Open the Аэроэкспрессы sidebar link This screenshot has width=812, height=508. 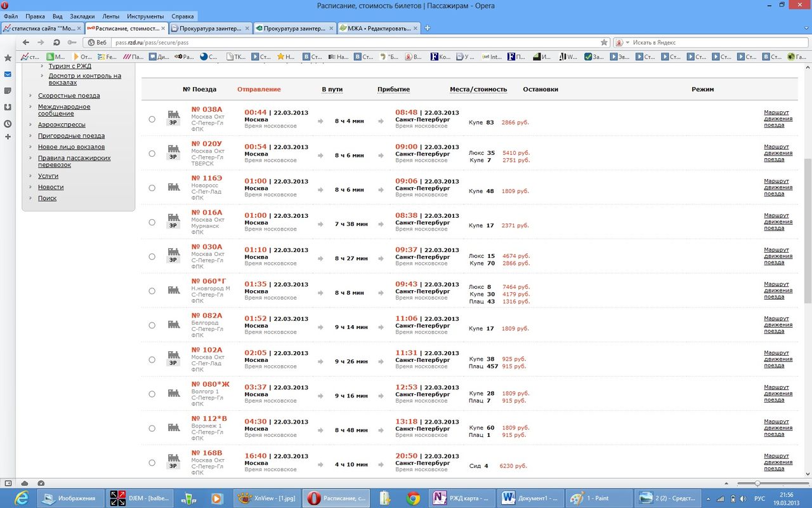pyautogui.click(x=61, y=125)
